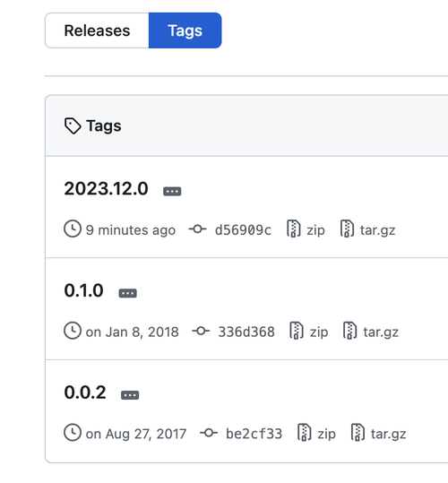Screen dimensions: 448x483
Task: Expand ellipsis details for tag 0.0.2
Action: point(130,395)
